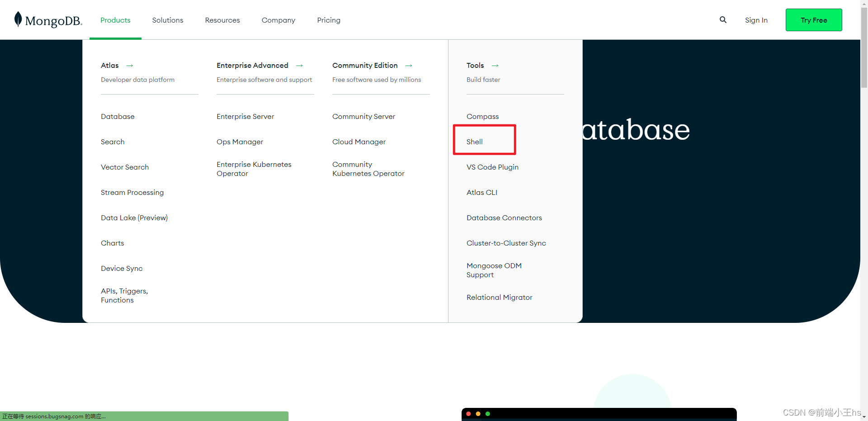Click the arrow next to Community Edition
Image resolution: width=868 pixels, height=421 pixels.
[x=409, y=66]
